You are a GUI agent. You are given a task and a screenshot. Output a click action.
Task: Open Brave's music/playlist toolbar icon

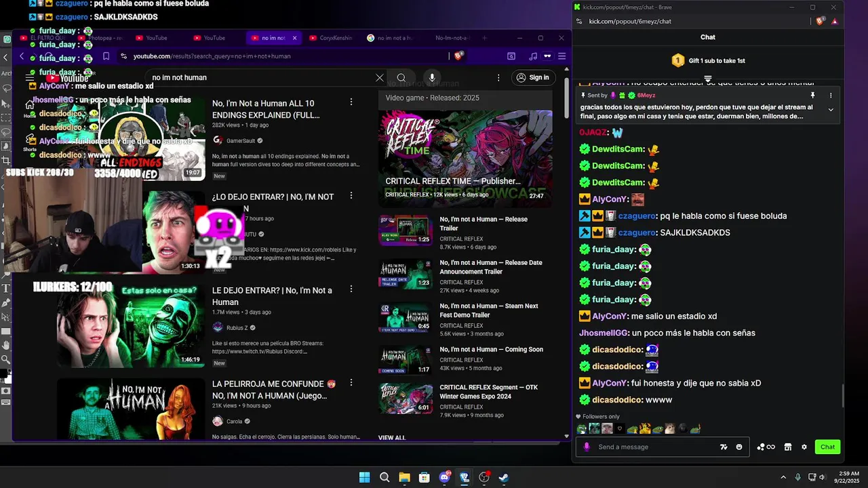point(532,56)
